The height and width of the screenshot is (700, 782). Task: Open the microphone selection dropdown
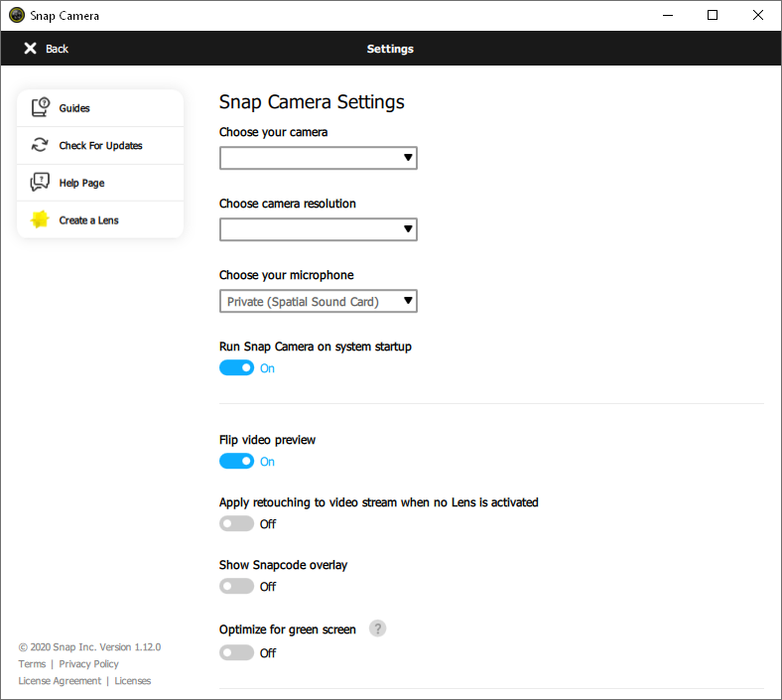point(318,301)
